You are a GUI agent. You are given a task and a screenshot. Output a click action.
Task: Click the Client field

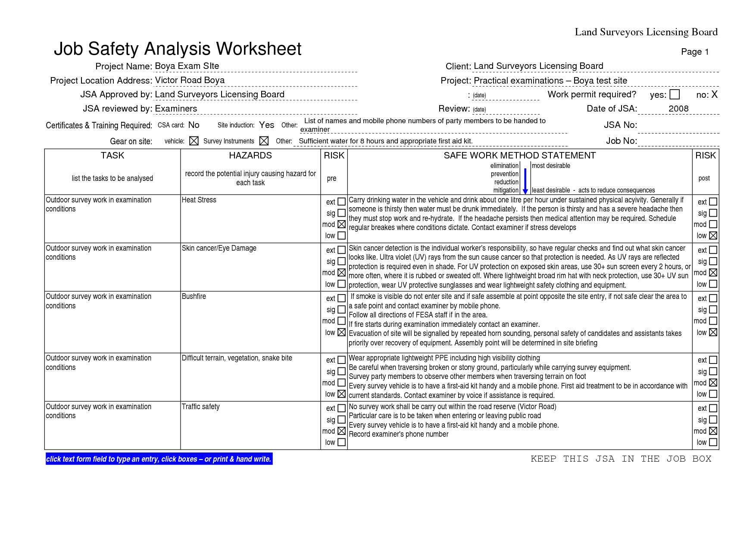pos(596,66)
